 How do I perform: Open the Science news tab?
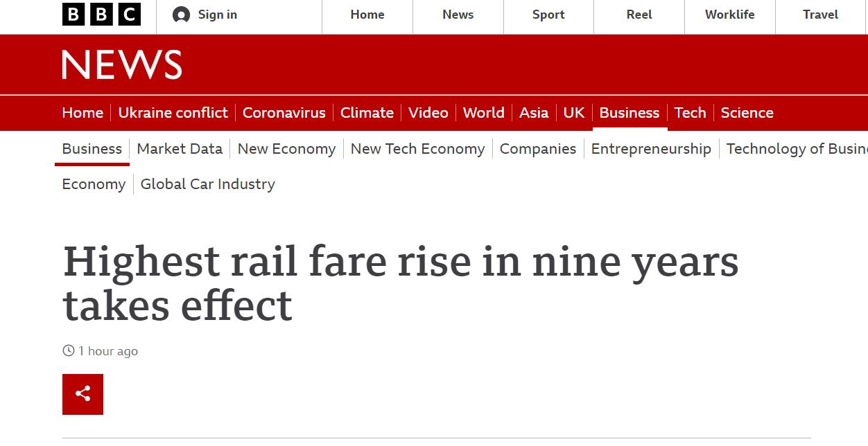[747, 113]
